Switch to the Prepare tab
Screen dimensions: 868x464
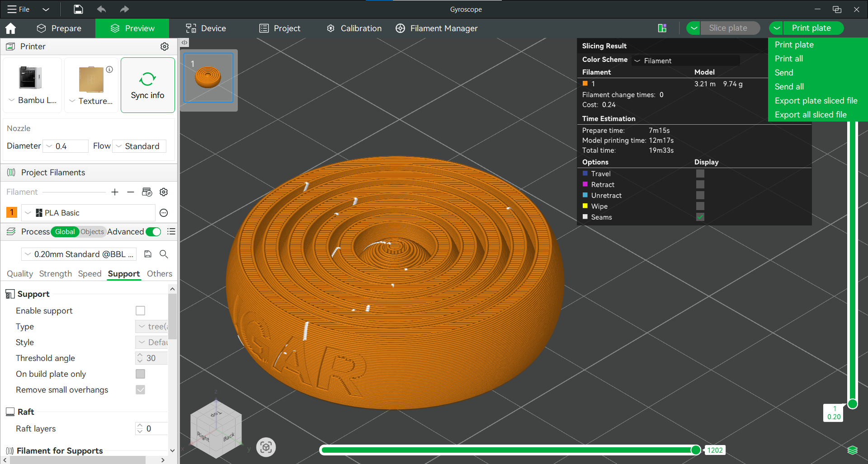59,28
